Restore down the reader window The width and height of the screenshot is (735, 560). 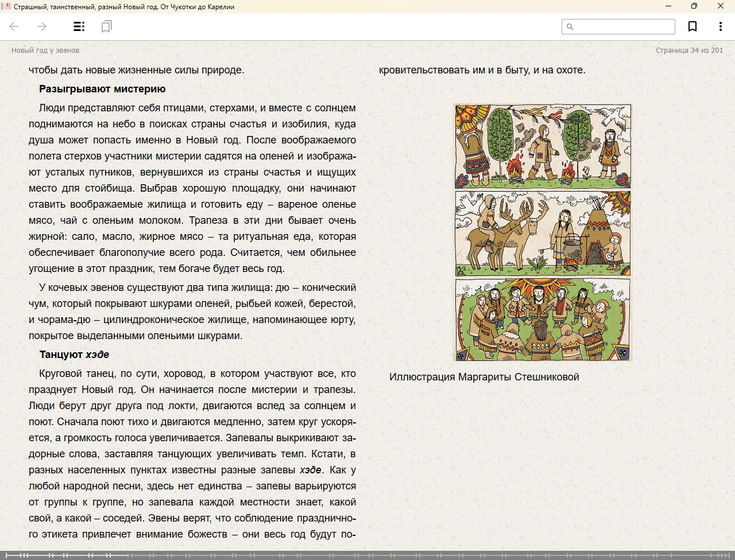pyautogui.click(x=694, y=6)
